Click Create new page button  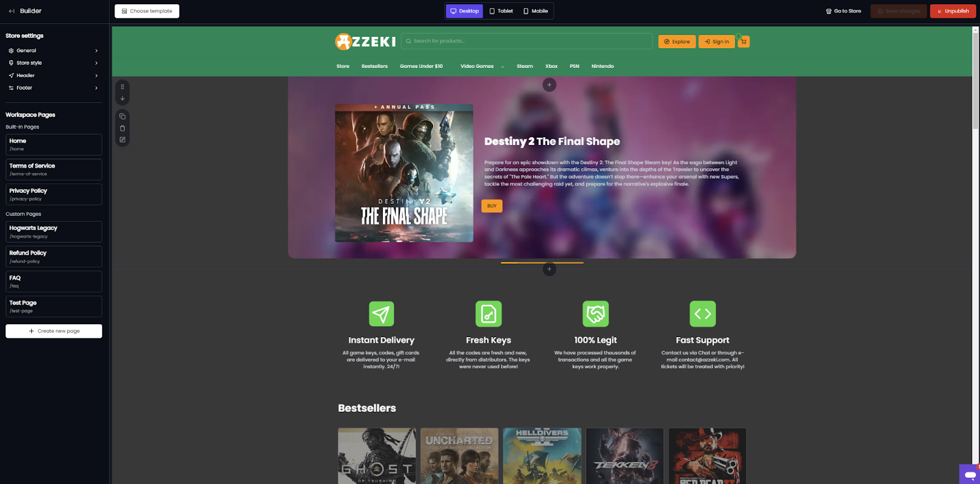54,331
